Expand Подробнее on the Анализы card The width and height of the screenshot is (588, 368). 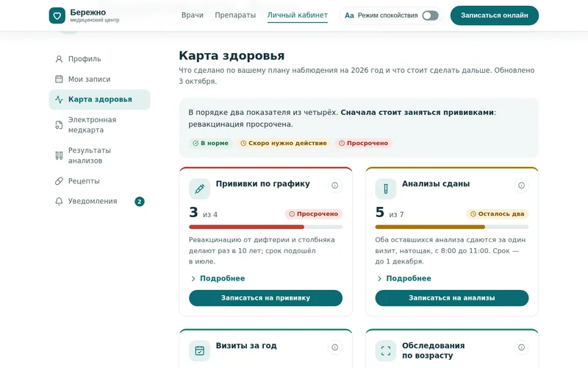click(404, 279)
